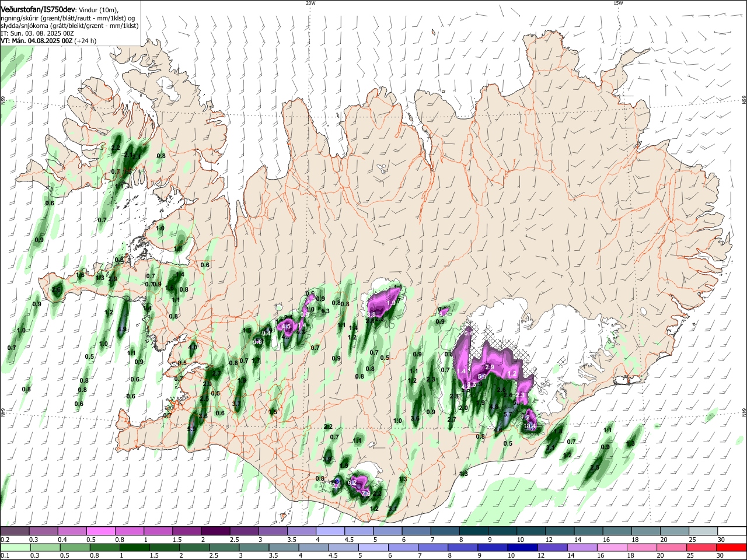Click the 15W longitude label

618,3
